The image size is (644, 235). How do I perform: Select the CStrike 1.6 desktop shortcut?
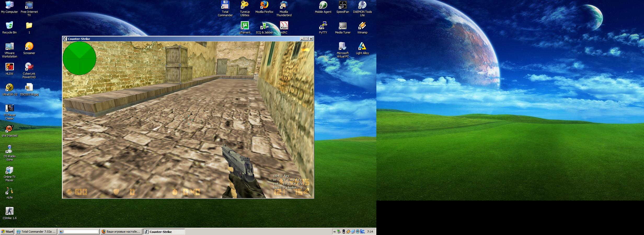(9, 211)
